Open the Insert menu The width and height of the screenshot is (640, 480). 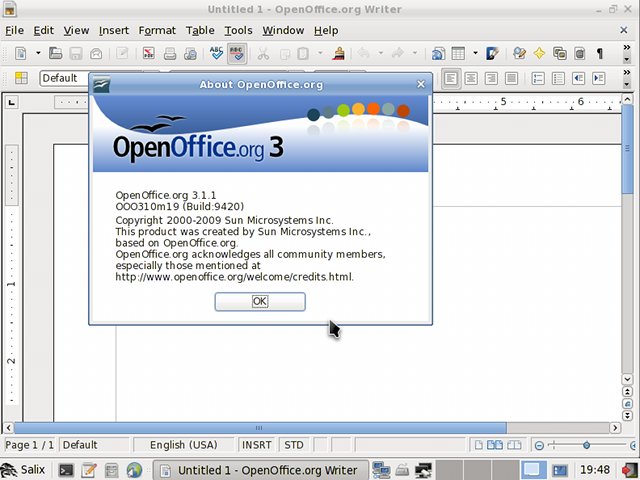point(114,30)
